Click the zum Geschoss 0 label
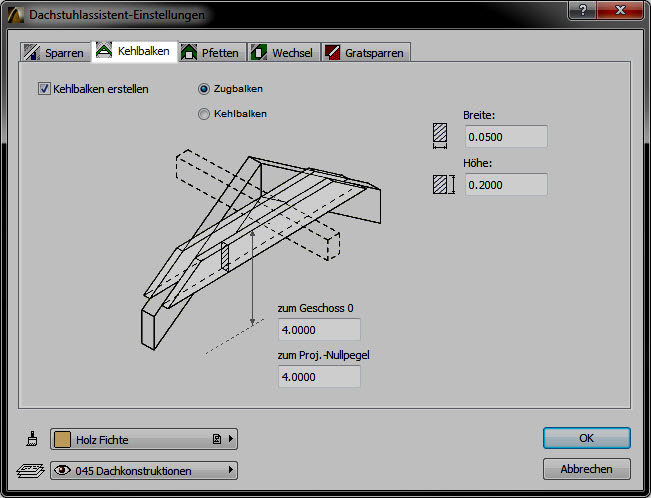651x498 pixels. pyautogui.click(x=316, y=308)
